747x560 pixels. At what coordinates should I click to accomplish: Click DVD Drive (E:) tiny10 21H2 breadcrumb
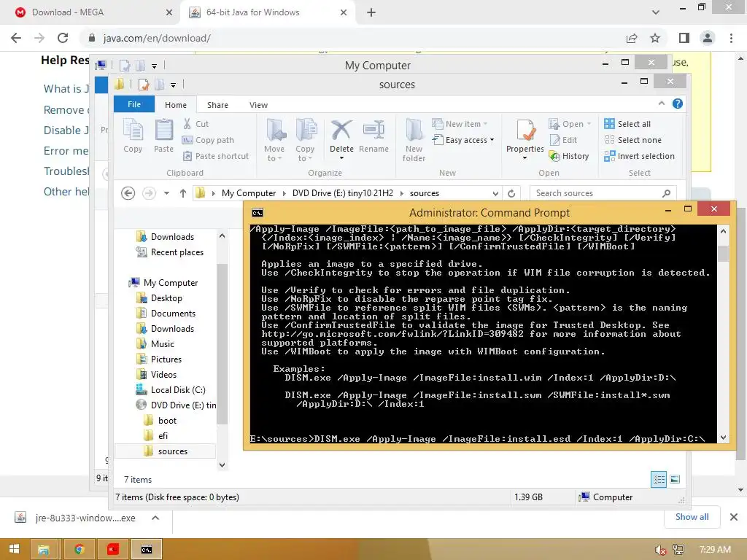[343, 192]
